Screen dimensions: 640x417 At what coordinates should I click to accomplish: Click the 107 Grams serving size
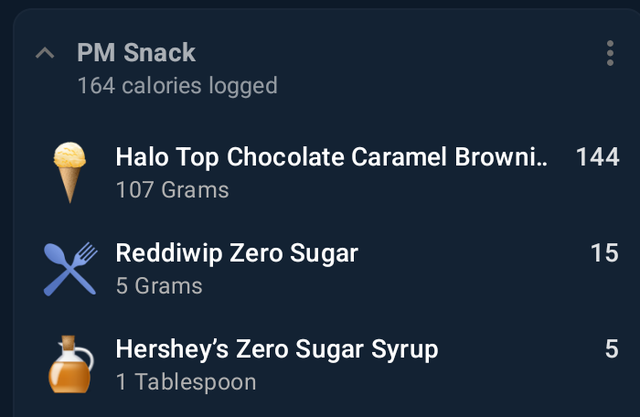coord(172,190)
